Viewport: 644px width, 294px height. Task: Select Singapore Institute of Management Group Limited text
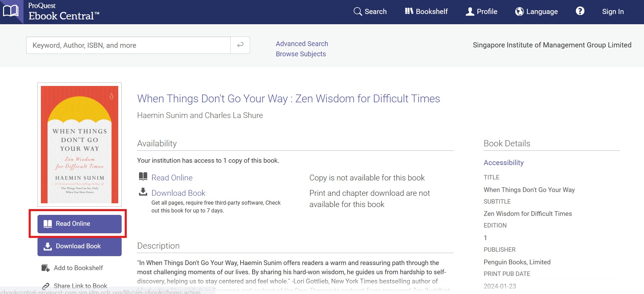(x=552, y=45)
